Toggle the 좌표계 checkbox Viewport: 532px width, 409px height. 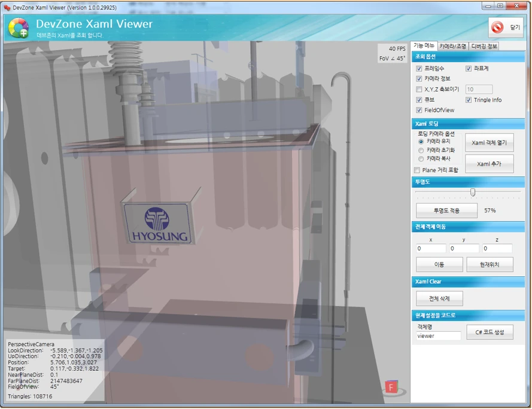tap(469, 69)
